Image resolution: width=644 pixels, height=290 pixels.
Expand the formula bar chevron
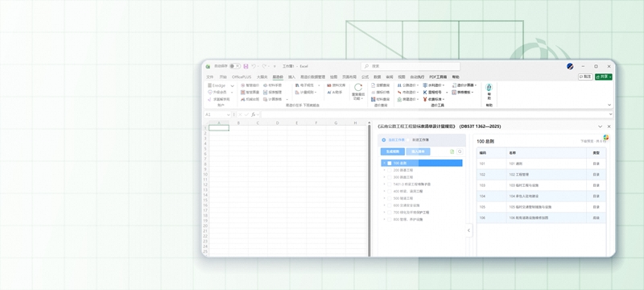tap(610, 114)
